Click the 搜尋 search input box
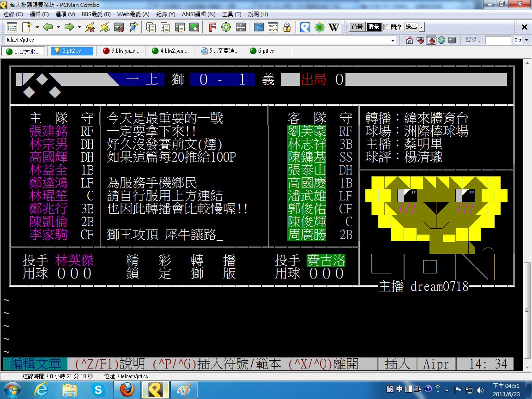This screenshot has width=532, height=399. tap(498, 40)
